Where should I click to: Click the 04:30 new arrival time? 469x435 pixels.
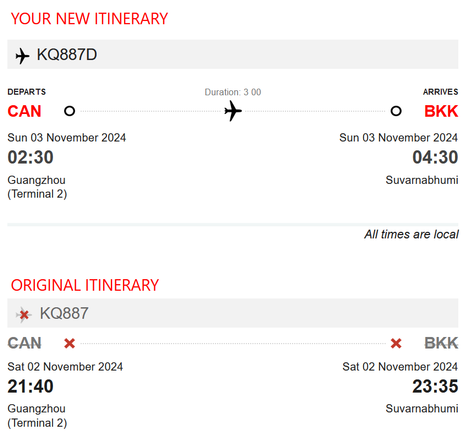tap(435, 157)
